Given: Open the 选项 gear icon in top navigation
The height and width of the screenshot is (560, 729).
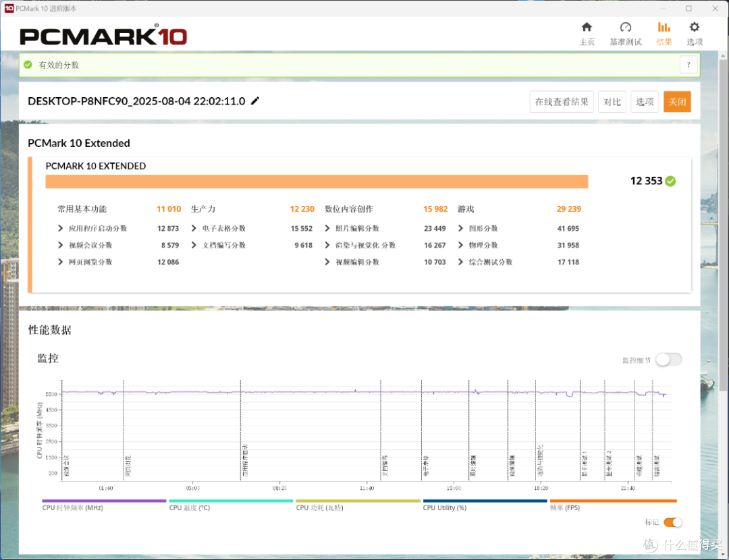Looking at the screenshot, I should [x=694, y=27].
